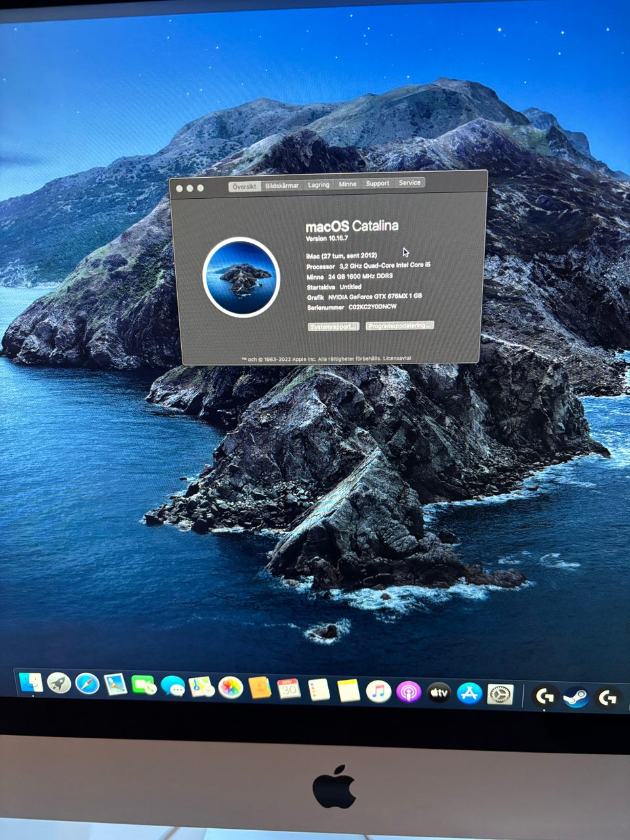Open Calendar icon in the dock
Viewport: 630px width, 840px height.
point(289,688)
